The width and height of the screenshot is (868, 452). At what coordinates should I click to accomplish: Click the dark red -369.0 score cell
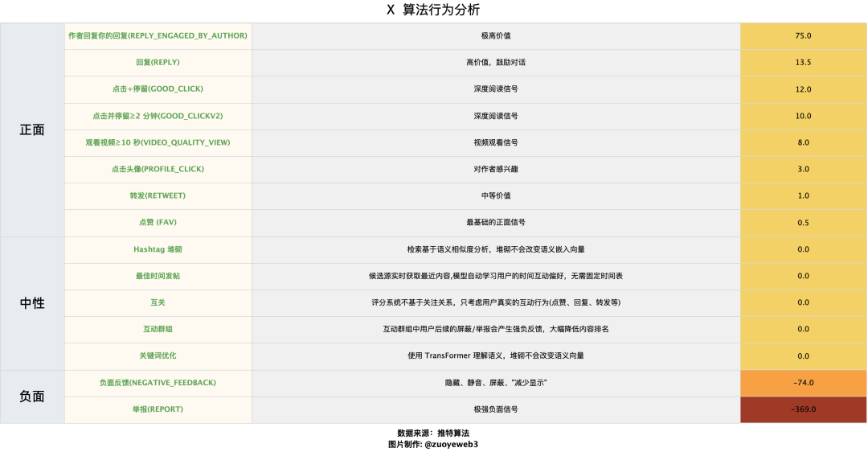tap(803, 409)
